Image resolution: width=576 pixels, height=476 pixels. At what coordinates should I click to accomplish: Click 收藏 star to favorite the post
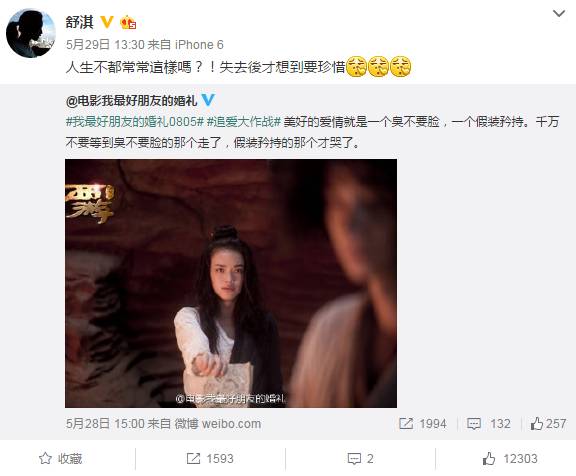[x=61, y=458]
